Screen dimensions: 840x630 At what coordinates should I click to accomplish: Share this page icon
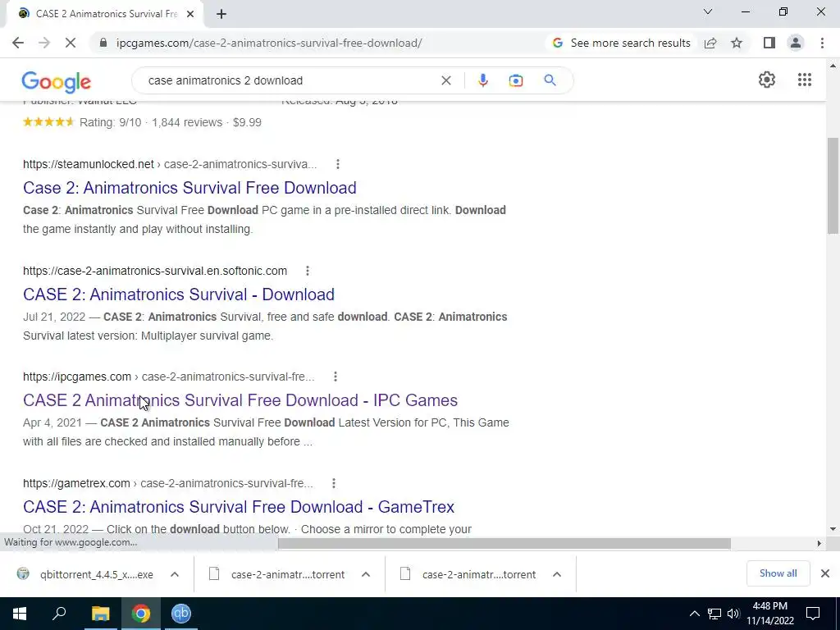point(710,43)
